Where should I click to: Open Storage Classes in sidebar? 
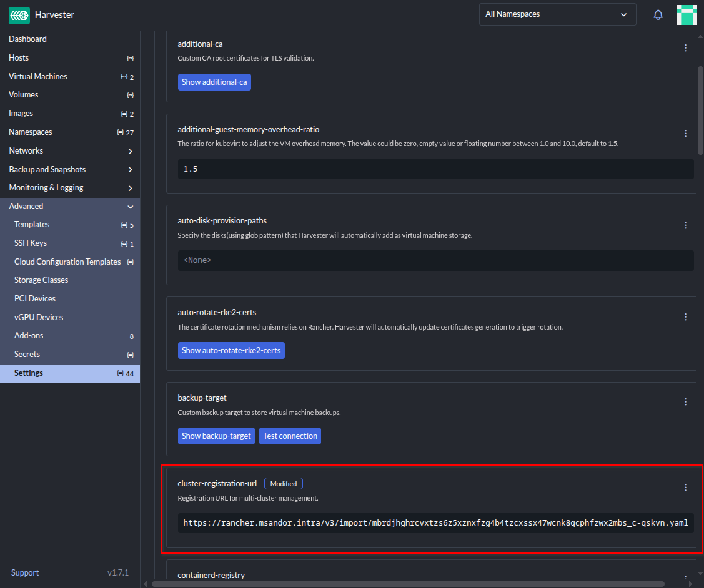tap(41, 280)
